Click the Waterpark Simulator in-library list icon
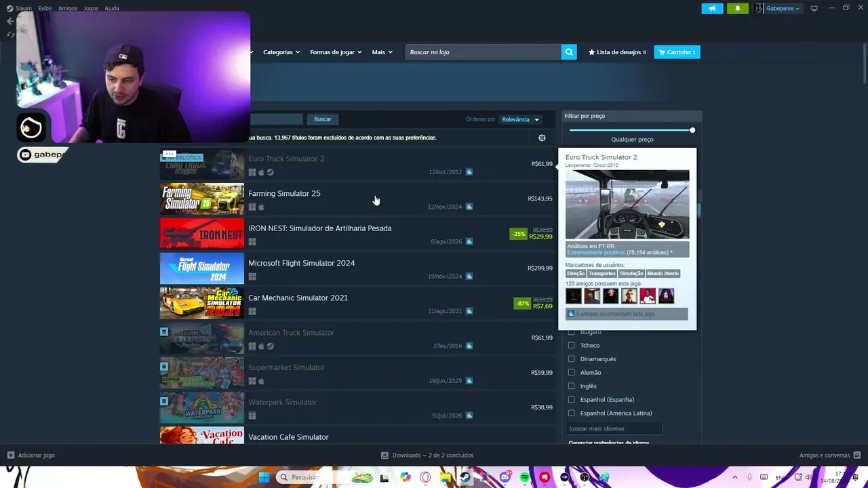The image size is (868, 488). tap(164, 401)
